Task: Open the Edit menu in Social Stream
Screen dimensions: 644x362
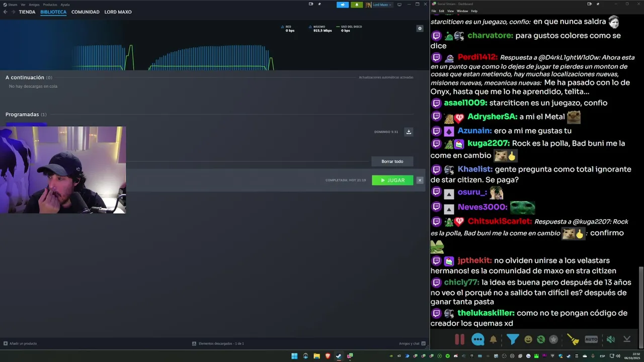Action: [x=441, y=11]
